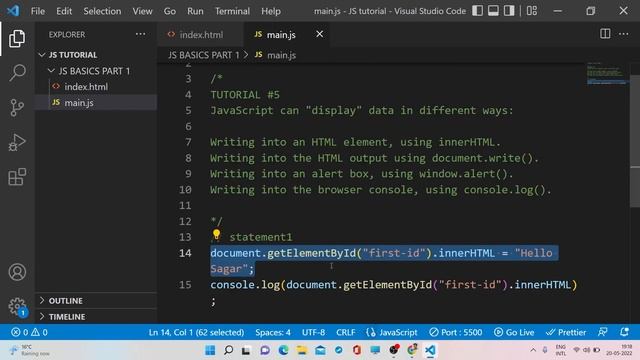Screen dimensions: 640x360
Task: Open the notifications bell in status bar
Action: [624, 332]
